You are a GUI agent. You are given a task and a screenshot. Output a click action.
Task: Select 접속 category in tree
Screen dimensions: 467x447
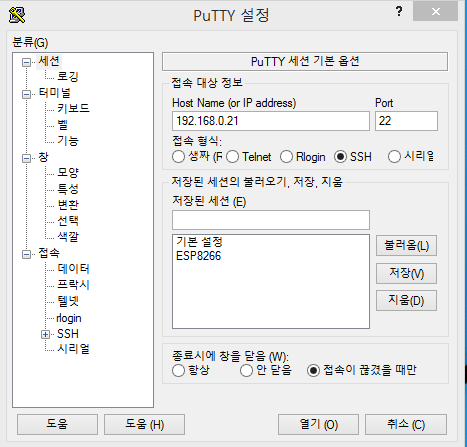49,253
